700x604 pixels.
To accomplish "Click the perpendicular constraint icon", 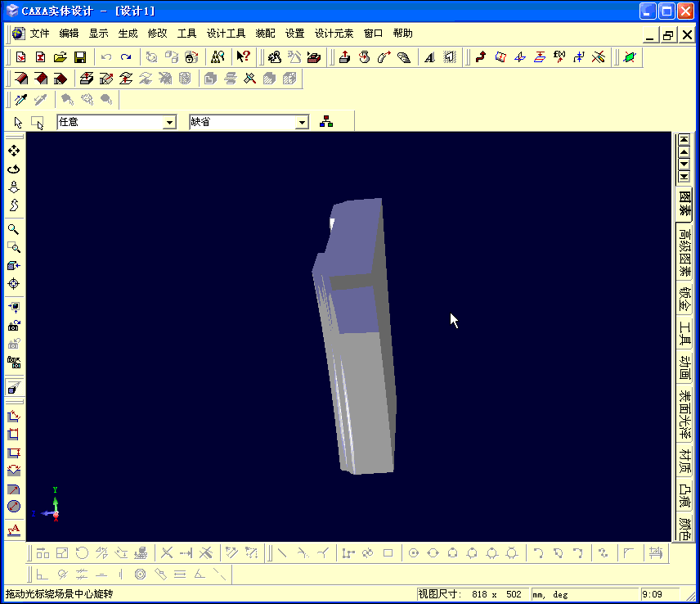I will (42, 575).
